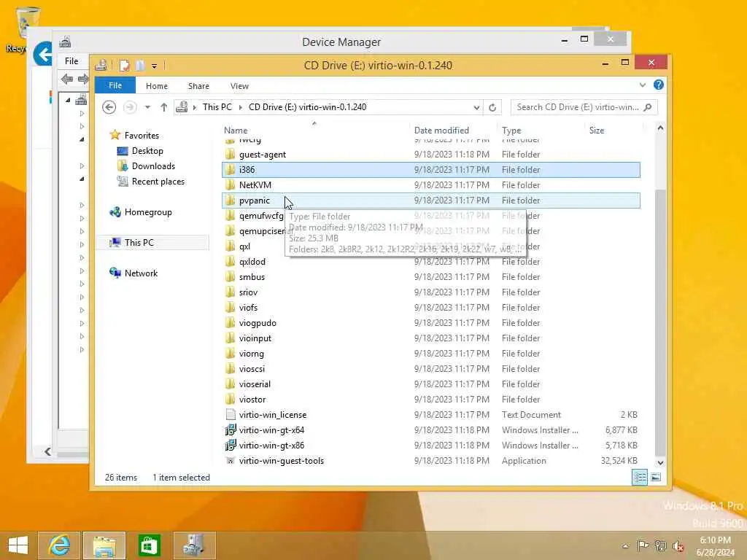747x560 pixels.
Task: Click the New folder quick access icon
Action: point(139,66)
